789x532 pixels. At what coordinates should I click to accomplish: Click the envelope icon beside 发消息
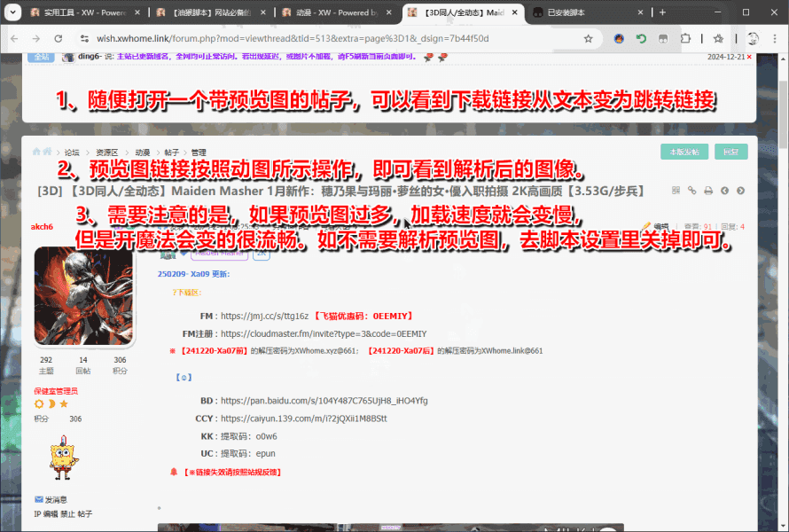click(x=39, y=499)
